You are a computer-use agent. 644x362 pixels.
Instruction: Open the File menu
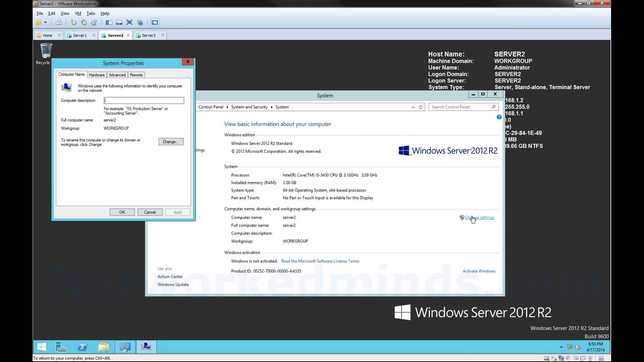coord(40,13)
